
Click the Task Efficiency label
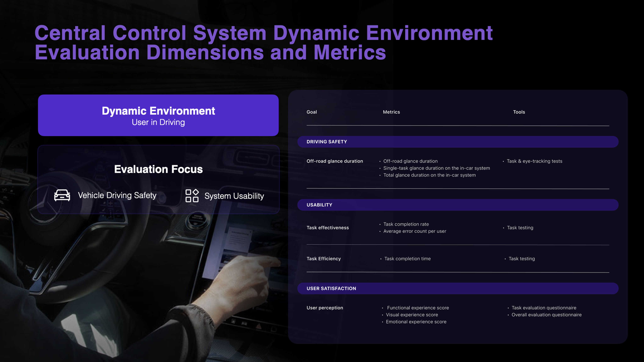(324, 259)
